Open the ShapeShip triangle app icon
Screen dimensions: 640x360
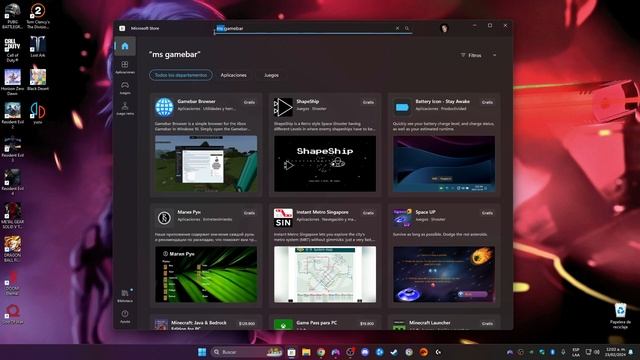pos(283,107)
